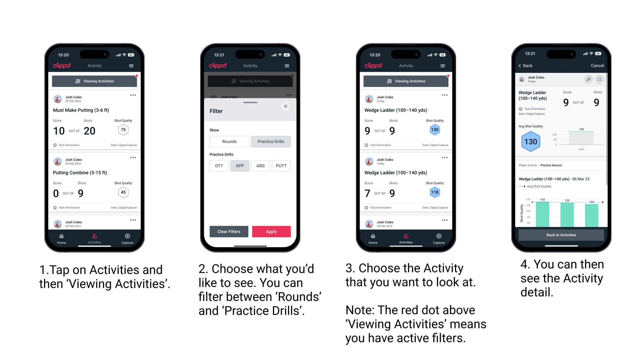Toggle the Rounds filter button
The image size is (644, 346).
coord(229,142)
